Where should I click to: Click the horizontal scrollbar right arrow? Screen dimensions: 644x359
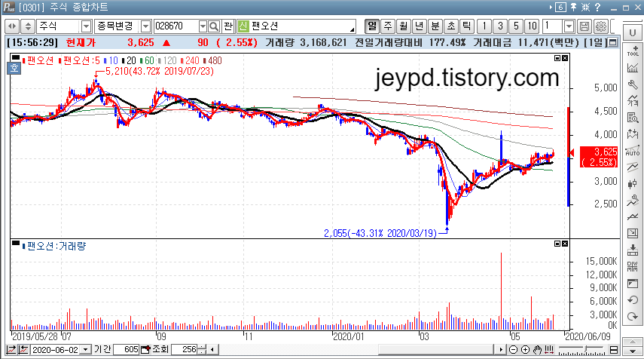pyautogui.click(x=500, y=349)
